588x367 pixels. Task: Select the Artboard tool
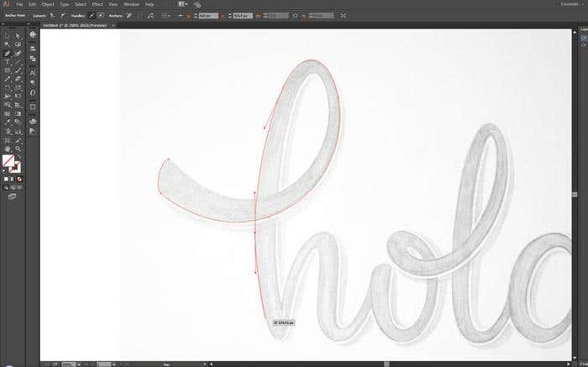7,140
